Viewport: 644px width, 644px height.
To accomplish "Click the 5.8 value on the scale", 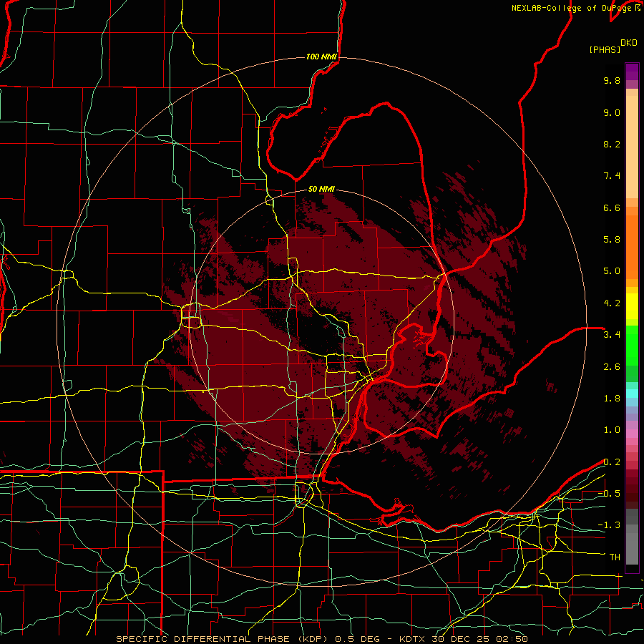I will (612, 240).
